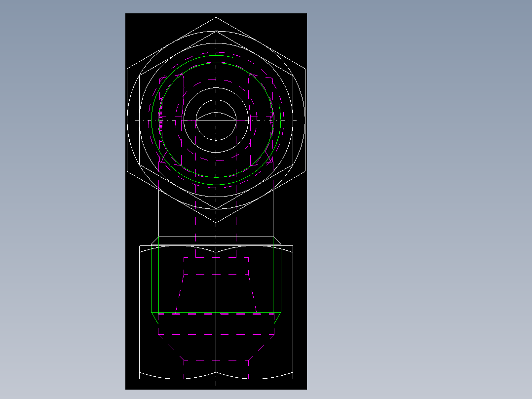The image size is (532, 399).
Task: Select the vertical centerline of the drawing
Action: pos(216,227)
